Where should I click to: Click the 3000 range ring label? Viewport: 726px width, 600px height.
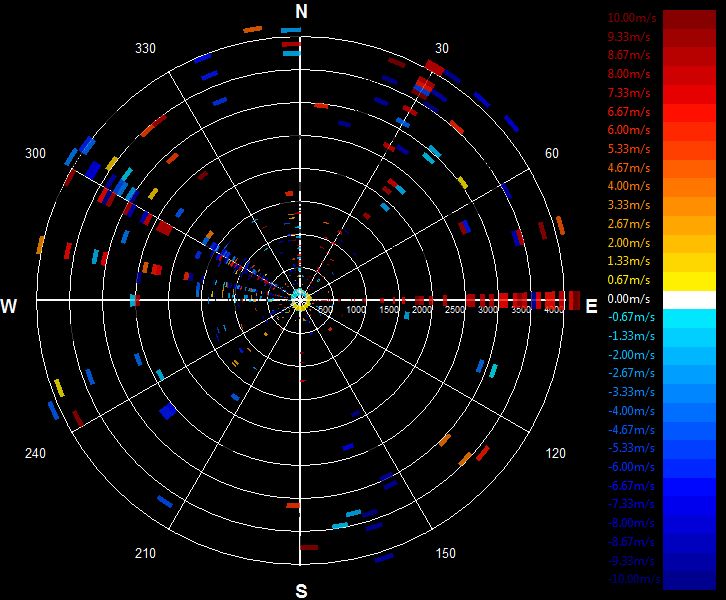[487, 310]
